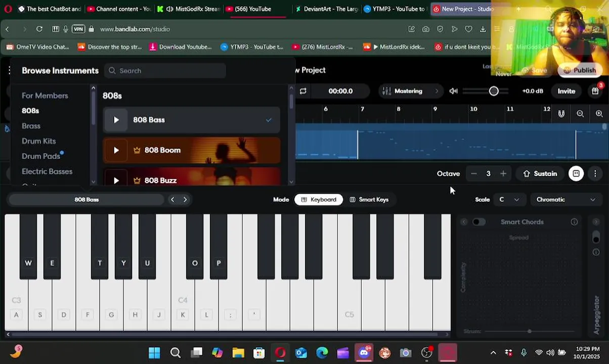The image size is (609, 364).
Task: Click the bandlab.com/studio address bar
Action: [135, 29]
